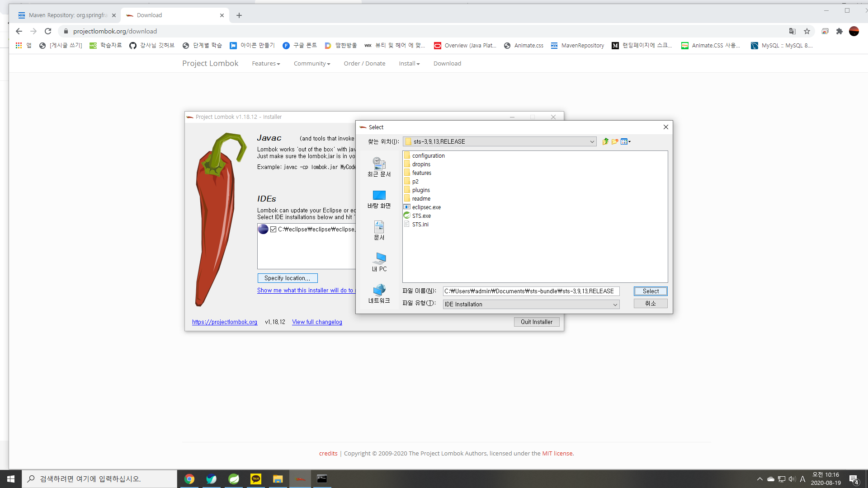Image resolution: width=868 pixels, height=488 pixels.
Task: Open the Chrome profile avatar
Action: (854, 31)
